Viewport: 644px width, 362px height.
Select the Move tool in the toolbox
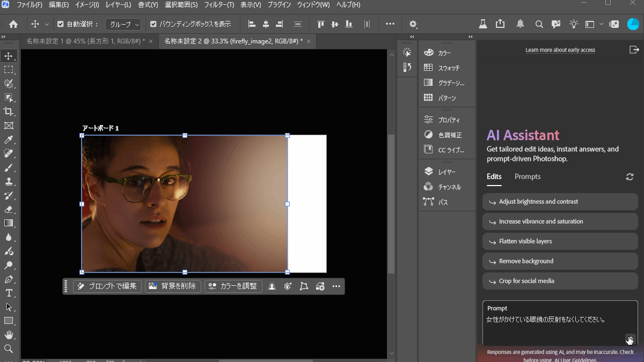[9, 56]
